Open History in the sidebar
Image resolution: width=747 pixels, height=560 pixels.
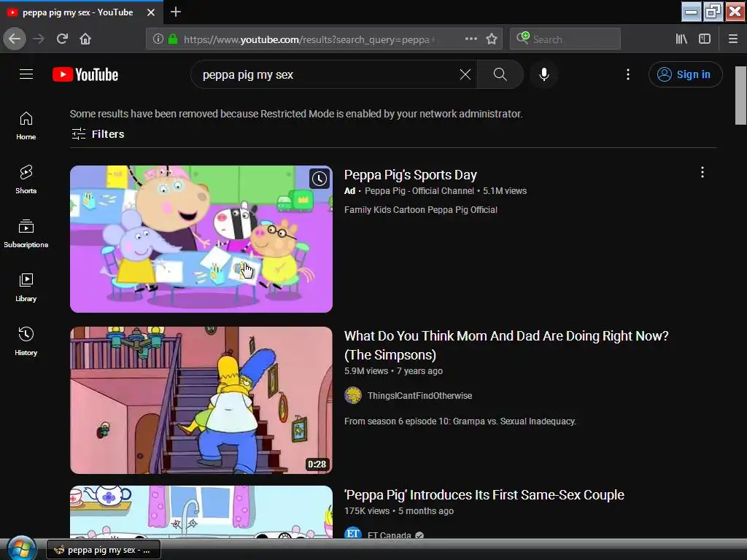pyautogui.click(x=26, y=341)
